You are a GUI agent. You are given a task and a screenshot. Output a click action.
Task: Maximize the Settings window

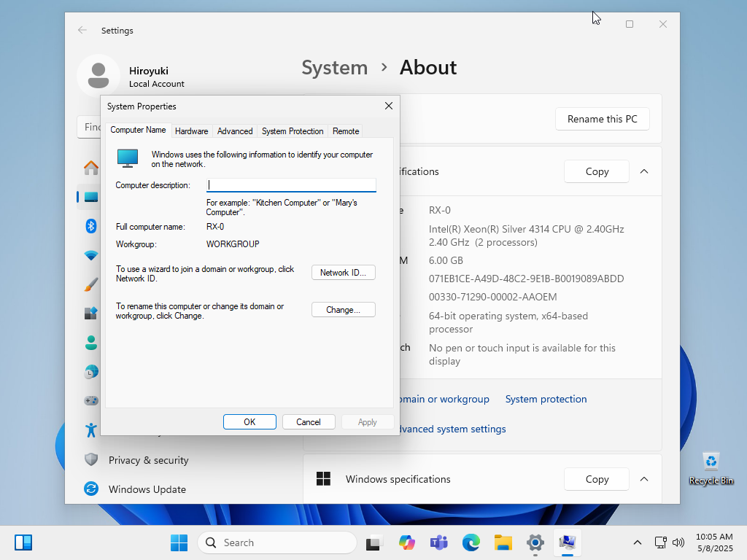point(630,24)
